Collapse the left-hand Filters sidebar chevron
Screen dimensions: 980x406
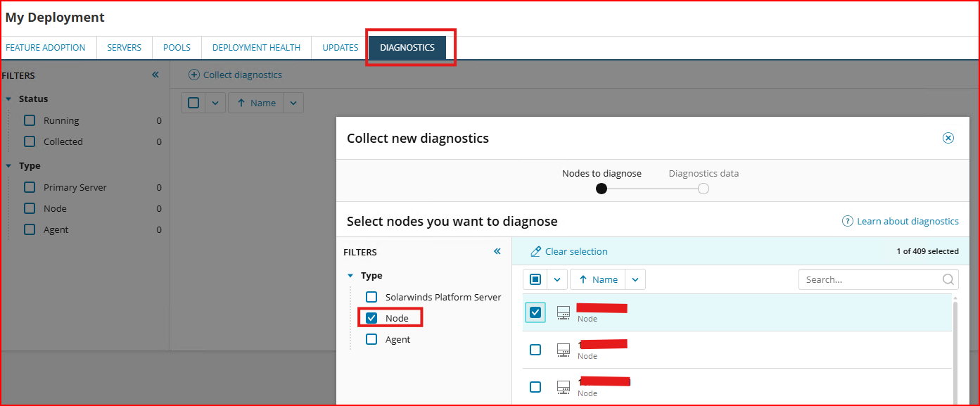(x=155, y=75)
